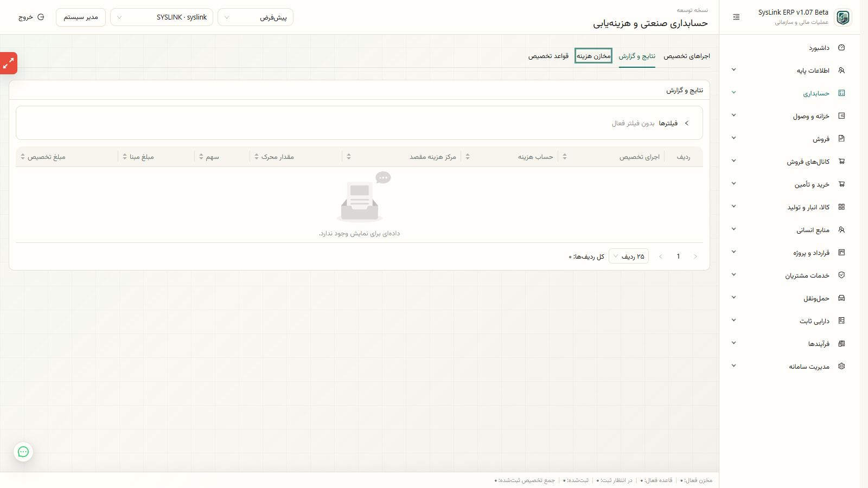Open داشبورد dashboard icon in sidebar
This screenshot has width=868, height=488.
(841, 48)
